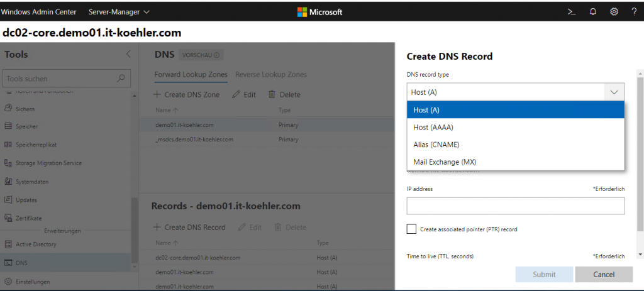Click Delete in the Records toolbar
This screenshot has height=291, width=644.
pos(290,228)
